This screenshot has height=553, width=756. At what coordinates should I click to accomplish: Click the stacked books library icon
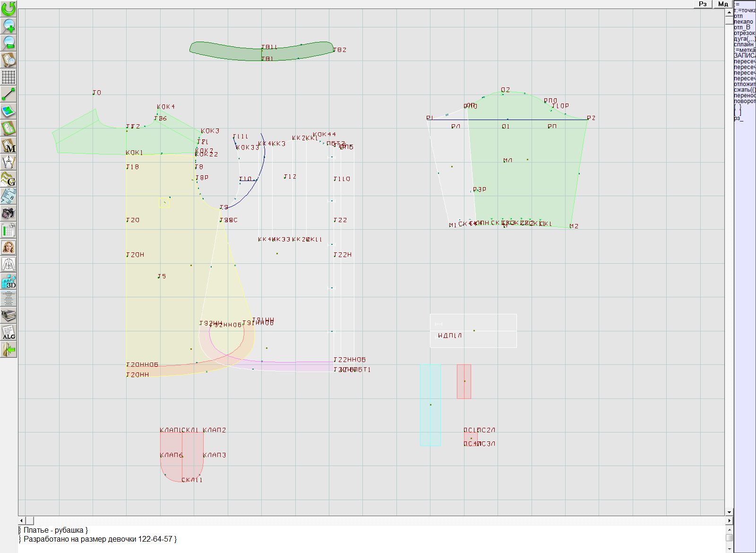coord(9,315)
